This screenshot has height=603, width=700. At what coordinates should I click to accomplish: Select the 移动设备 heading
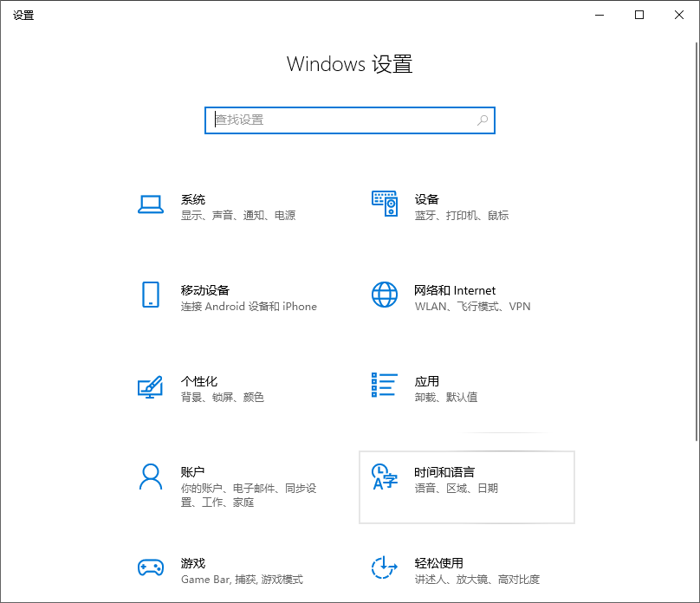click(205, 290)
